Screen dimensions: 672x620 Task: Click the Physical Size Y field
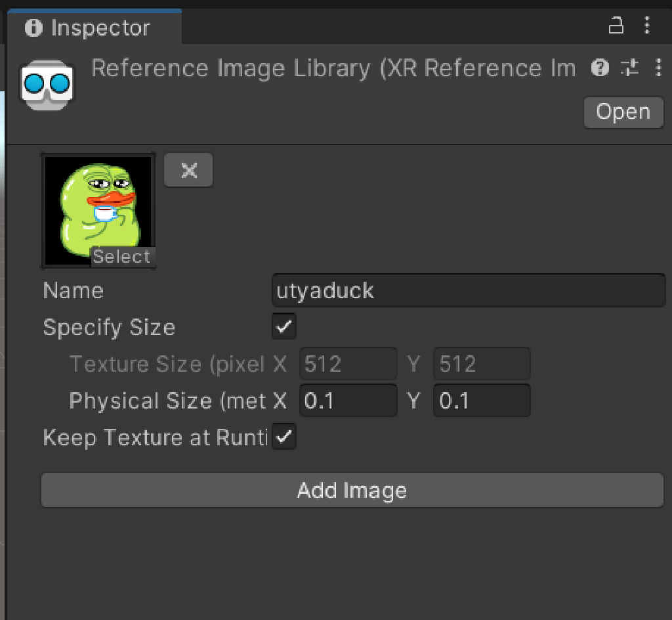click(481, 401)
